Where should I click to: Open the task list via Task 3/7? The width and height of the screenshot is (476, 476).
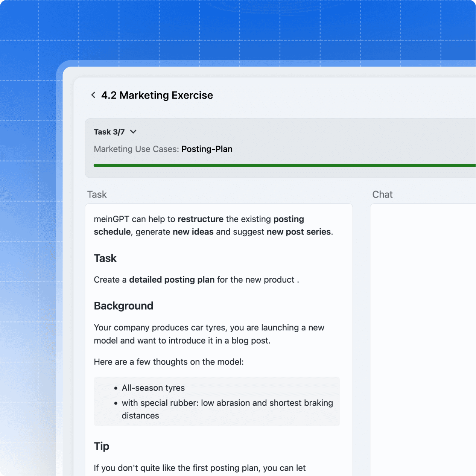(x=109, y=132)
